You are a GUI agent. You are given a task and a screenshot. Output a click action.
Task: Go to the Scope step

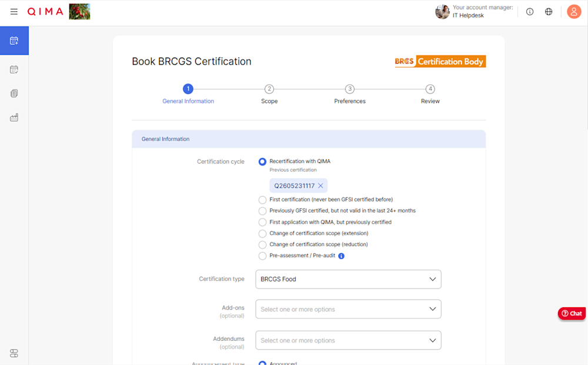pos(269,94)
